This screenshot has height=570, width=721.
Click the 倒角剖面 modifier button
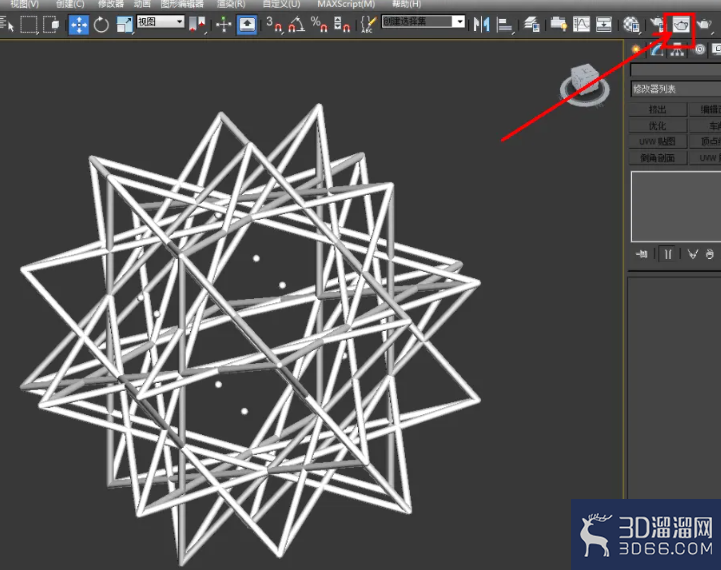point(658,158)
